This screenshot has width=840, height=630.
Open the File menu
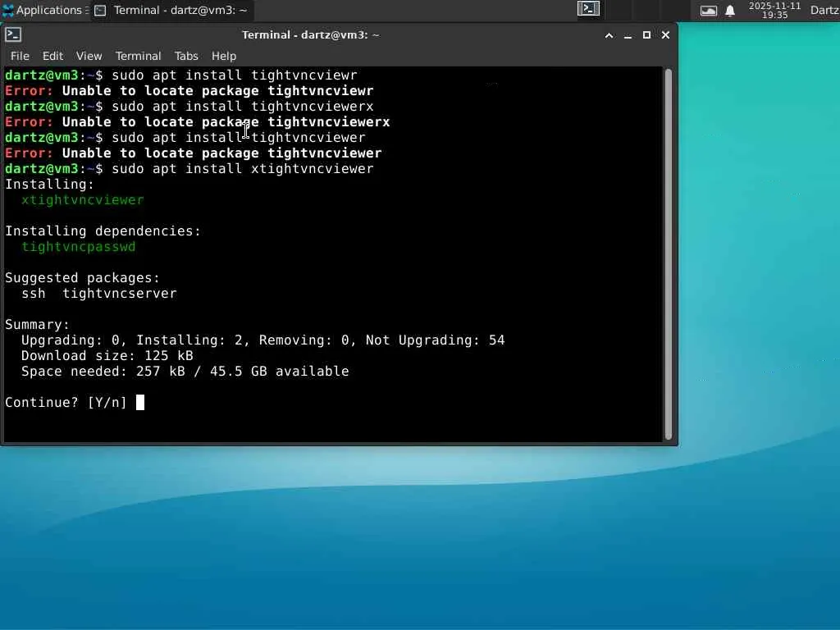click(x=20, y=56)
